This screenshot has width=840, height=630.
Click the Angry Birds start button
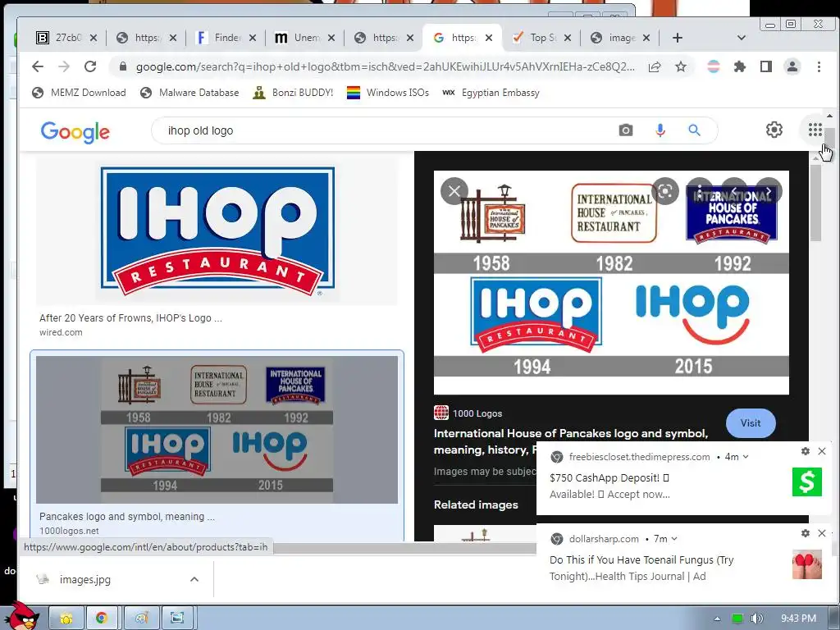[x=23, y=617]
